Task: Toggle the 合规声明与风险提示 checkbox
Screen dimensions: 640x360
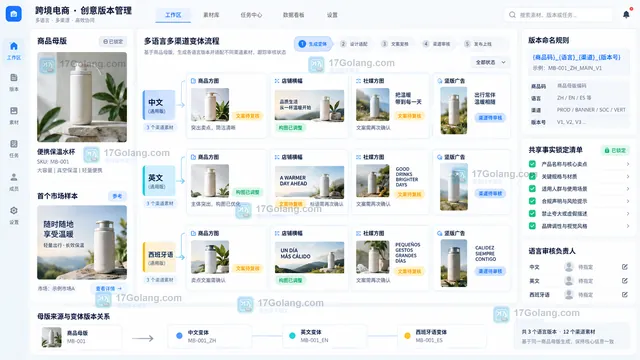Action: pos(532,201)
